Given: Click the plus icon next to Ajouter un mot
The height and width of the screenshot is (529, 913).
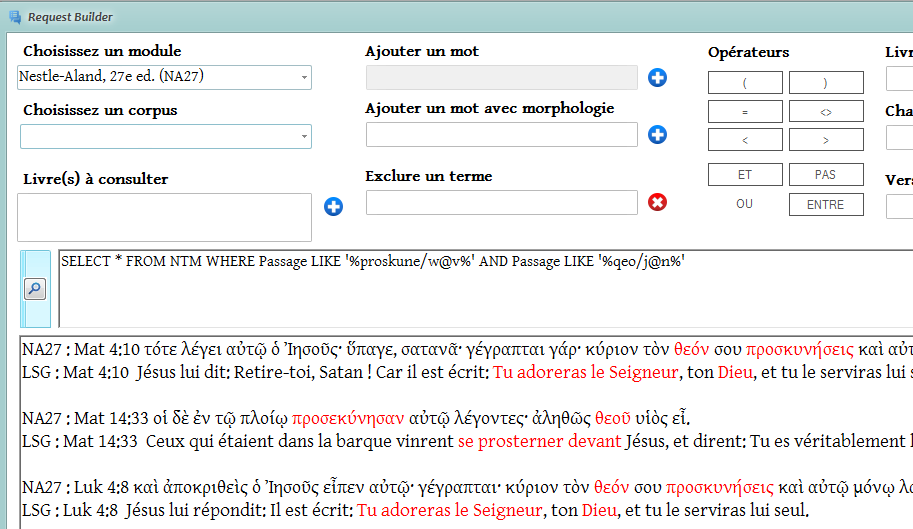Looking at the screenshot, I should point(657,78).
